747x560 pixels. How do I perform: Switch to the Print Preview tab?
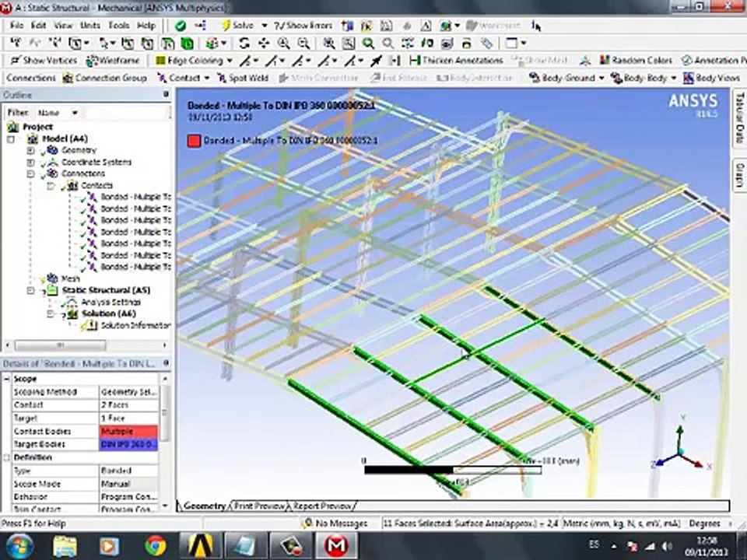coord(260,506)
